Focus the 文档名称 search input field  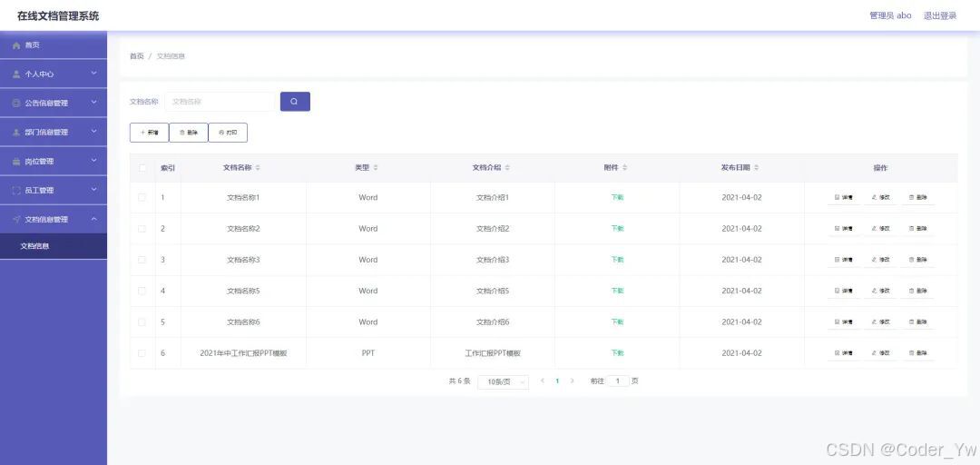pyautogui.click(x=220, y=102)
